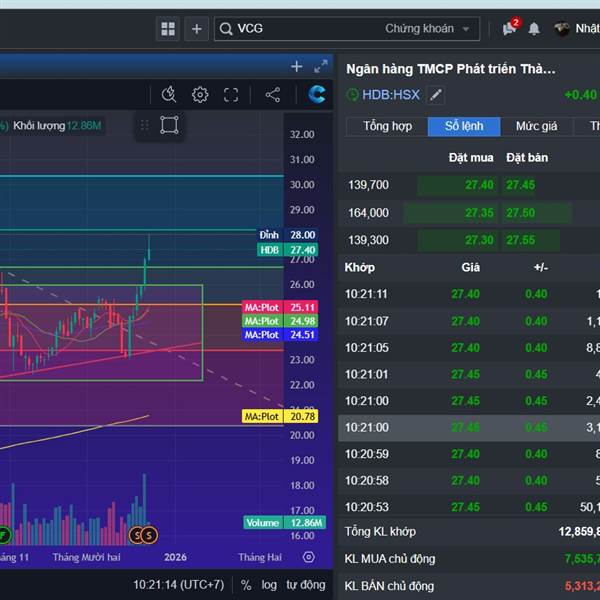Switch to the Mức giá tab
The width and height of the screenshot is (600, 600).
click(x=536, y=126)
